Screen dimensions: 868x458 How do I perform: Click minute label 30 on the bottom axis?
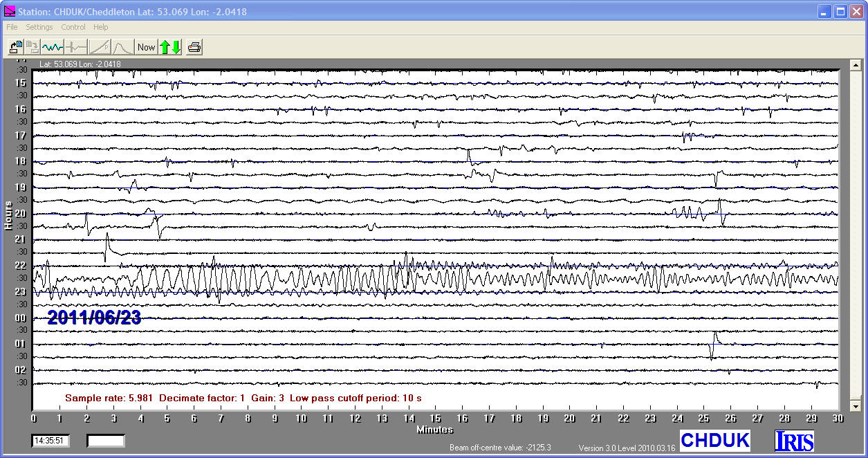point(838,419)
